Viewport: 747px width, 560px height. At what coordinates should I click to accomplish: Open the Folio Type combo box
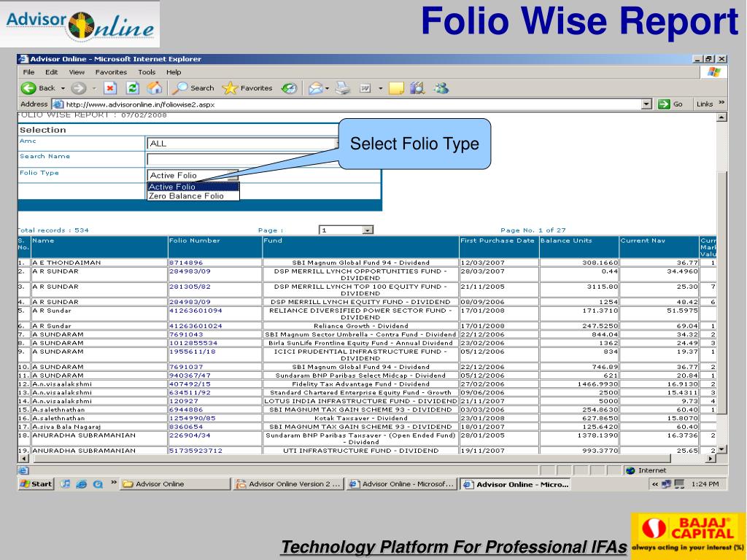193,175
